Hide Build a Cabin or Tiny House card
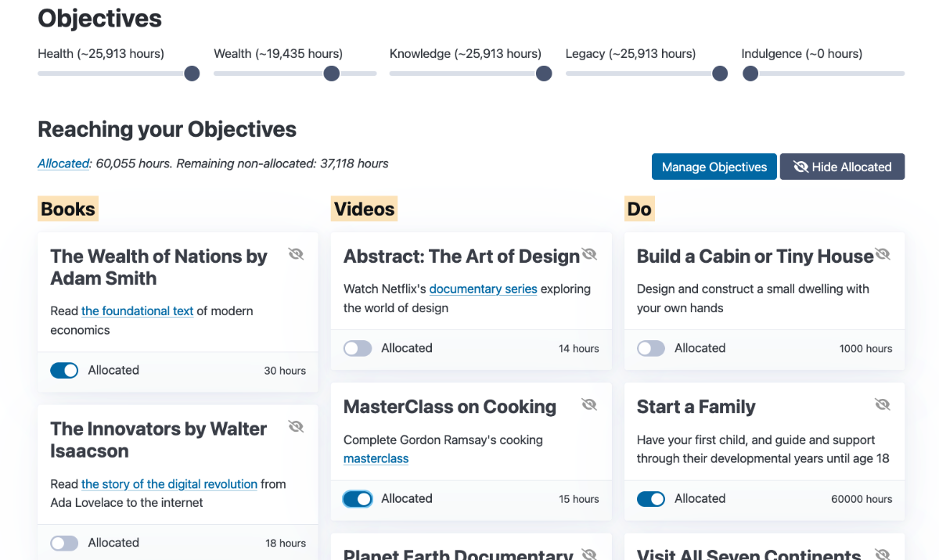 pyautogui.click(x=883, y=254)
